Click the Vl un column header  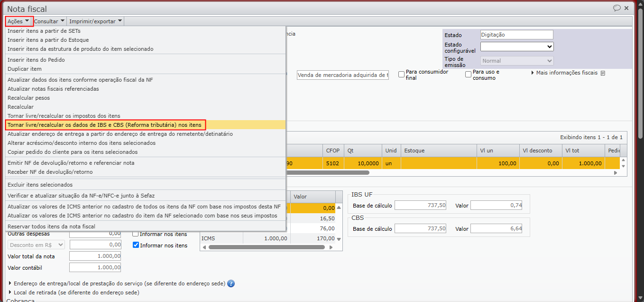pyautogui.click(x=498, y=151)
